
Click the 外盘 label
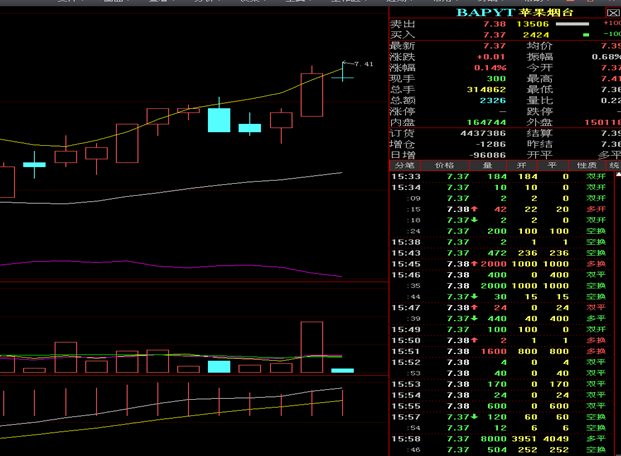click(x=539, y=122)
